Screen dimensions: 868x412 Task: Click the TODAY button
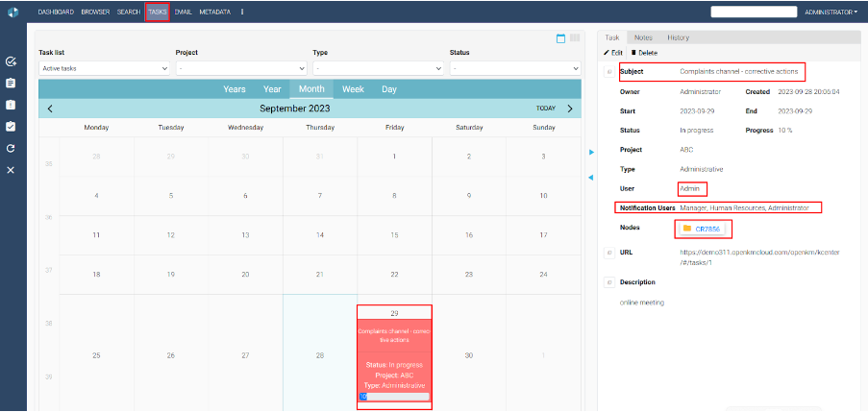point(546,109)
